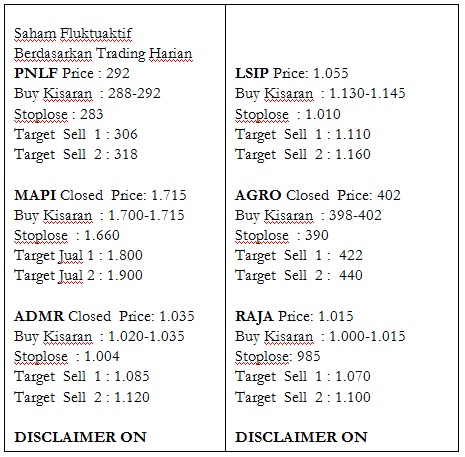The height and width of the screenshot is (457, 465).
Task: Click the bold MAPI ticker text
Action: tap(35, 195)
